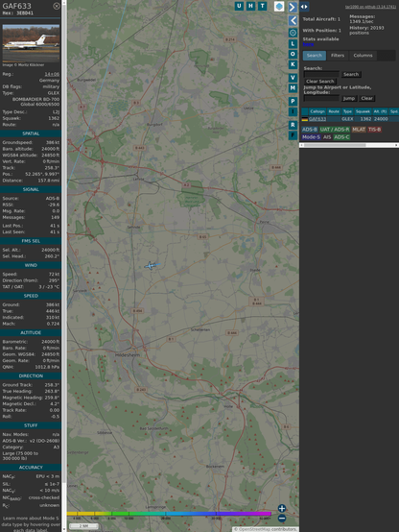Click the Jump button

[349, 98]
